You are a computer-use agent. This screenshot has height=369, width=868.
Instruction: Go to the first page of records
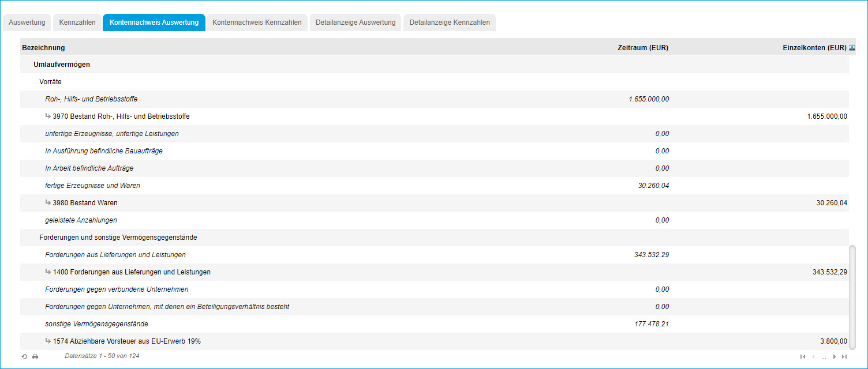coord(803,356)
